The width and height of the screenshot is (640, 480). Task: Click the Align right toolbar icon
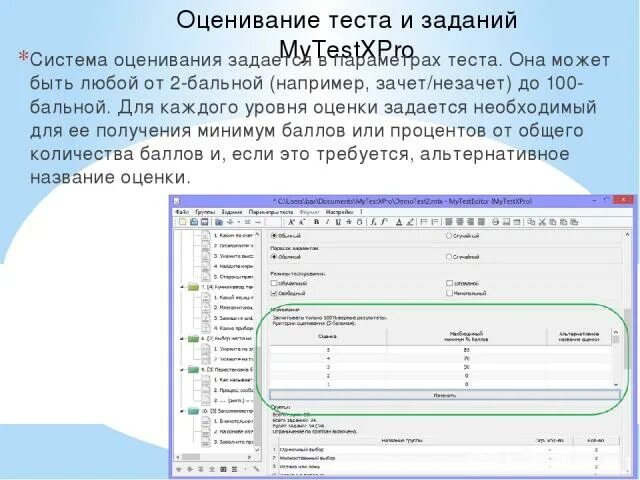pos(471,222)
